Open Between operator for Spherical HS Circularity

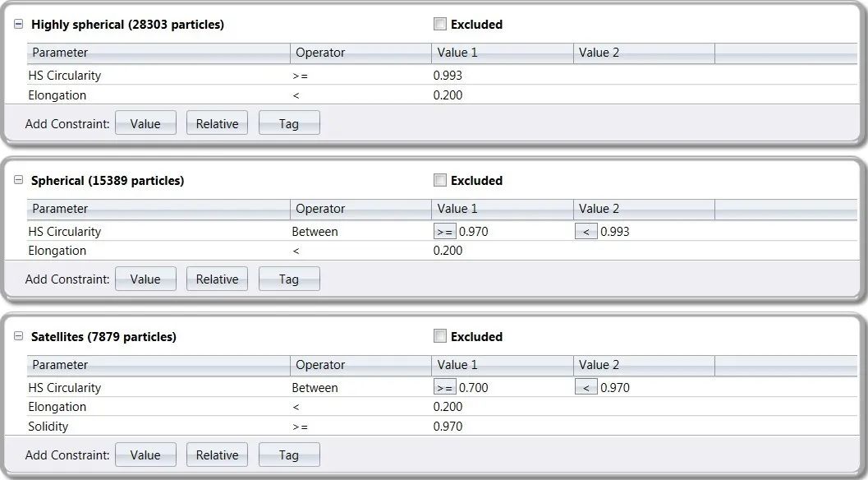(315, 232)
